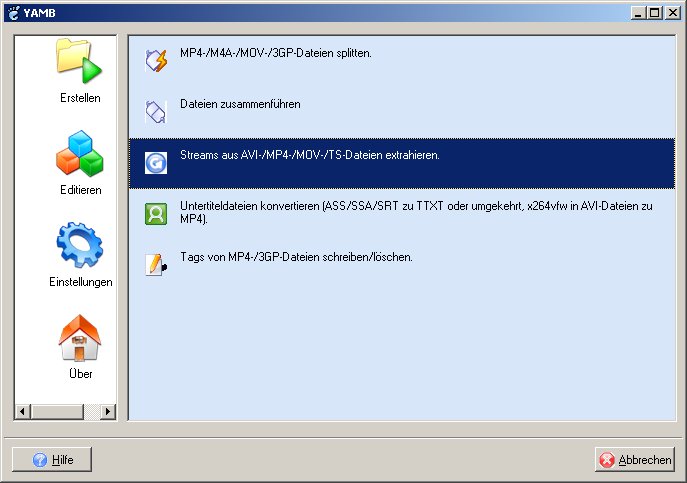Click the lightning split icon for MP4 splitting
The height and width of the screenshot is (483, 687).
[156, 61]
